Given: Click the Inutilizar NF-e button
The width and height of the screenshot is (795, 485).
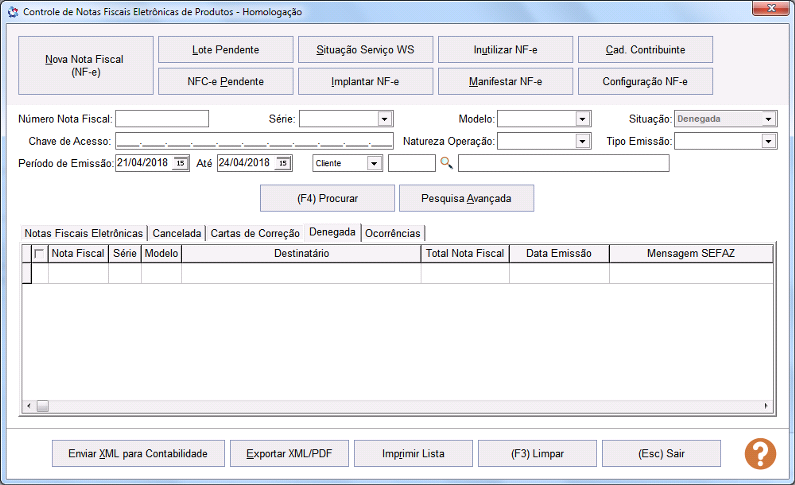Looking at the screenshot, I should tap(505, 50).
